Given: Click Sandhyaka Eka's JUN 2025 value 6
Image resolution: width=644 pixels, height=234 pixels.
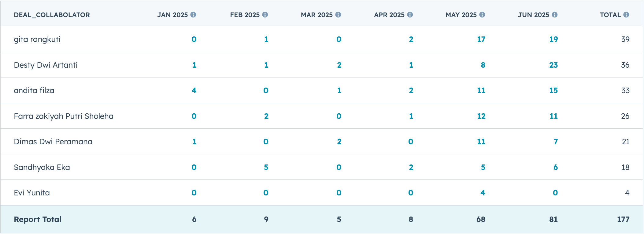Looking at the screenshot, I should (x=556, y=168).
